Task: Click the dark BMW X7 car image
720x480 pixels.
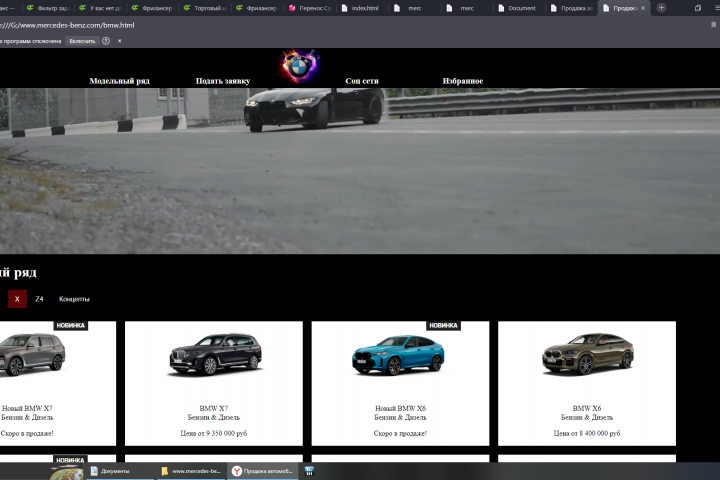Action: coord(215,355)
